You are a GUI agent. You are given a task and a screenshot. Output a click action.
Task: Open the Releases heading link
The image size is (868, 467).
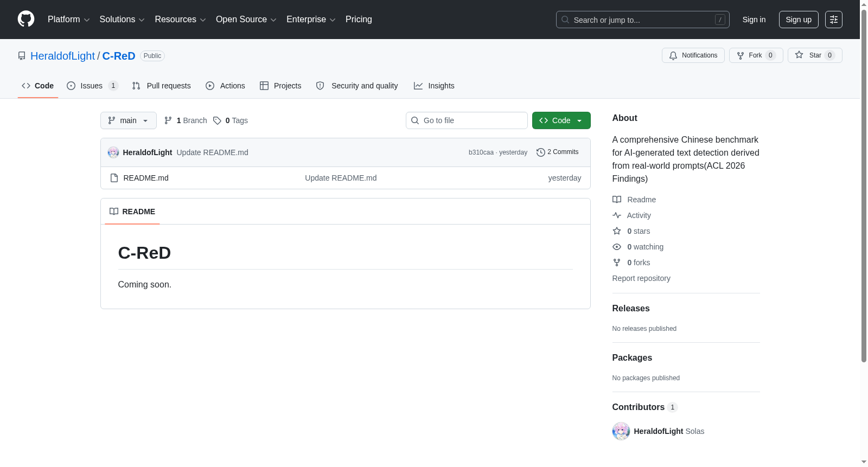(631, 308)
